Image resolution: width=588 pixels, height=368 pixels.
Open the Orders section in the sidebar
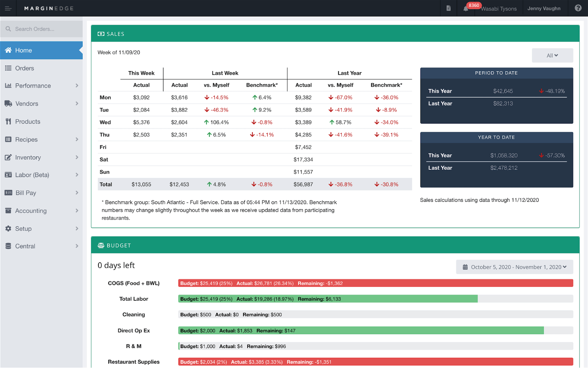pyautogui.click(x=24, y=68)
